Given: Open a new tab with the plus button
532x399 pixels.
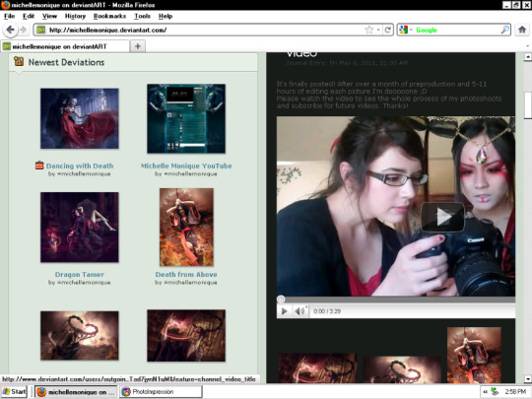Looking at the screenshot, I should point(138,46).
